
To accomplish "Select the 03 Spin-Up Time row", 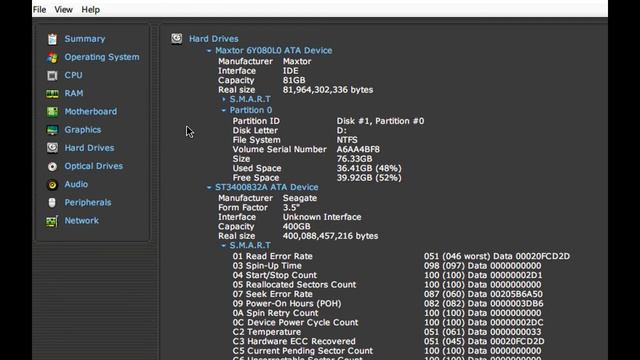I will (387, 266).
